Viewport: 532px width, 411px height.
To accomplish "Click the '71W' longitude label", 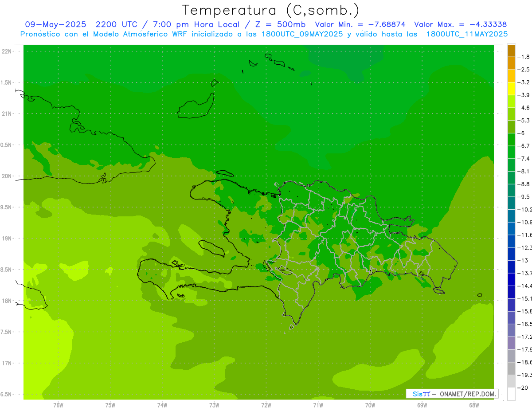I will (318, 405).
